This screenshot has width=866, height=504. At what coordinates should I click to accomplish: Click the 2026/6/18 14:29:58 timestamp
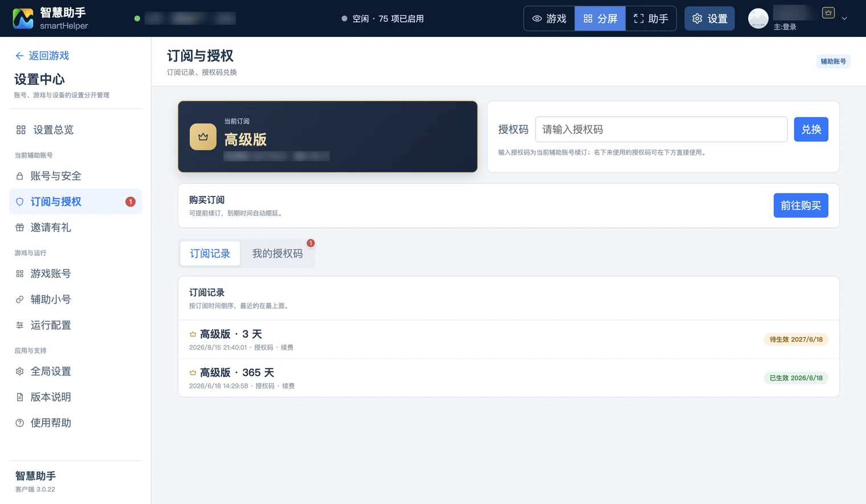[218, 386]
